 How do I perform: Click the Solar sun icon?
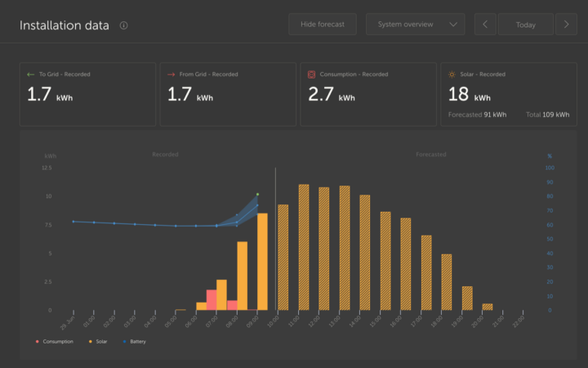(x=452, y=74)
